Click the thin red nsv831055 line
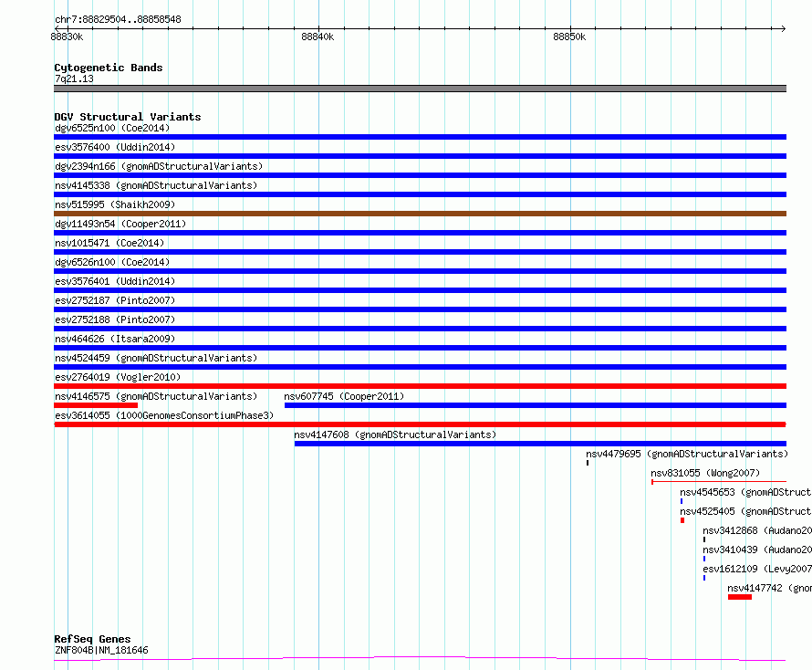The width and height of the screenshot is (812, 670). (x=719, y=482)
